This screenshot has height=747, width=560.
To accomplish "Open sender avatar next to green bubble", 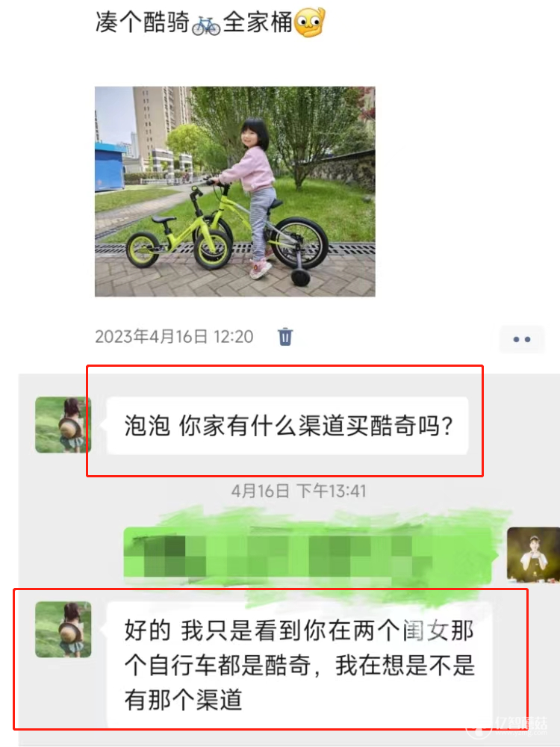I will point(533,554).
